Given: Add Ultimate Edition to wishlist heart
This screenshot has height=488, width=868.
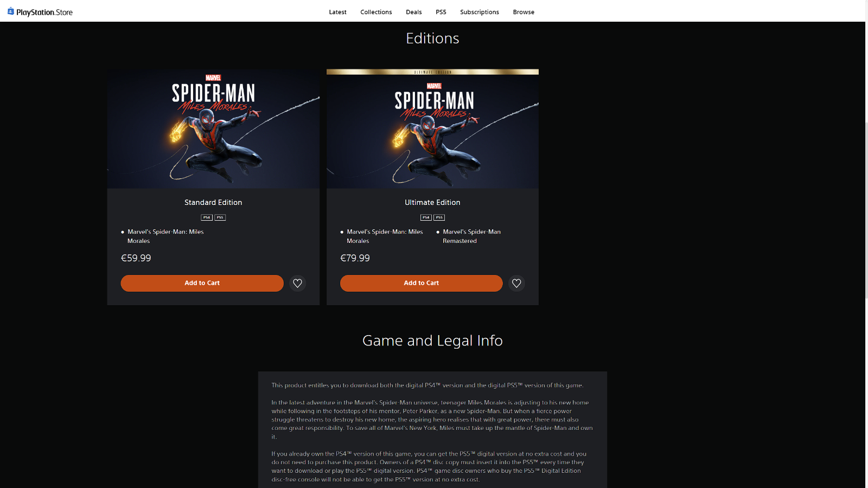Looking at the screenshot, I should point(516,283).
